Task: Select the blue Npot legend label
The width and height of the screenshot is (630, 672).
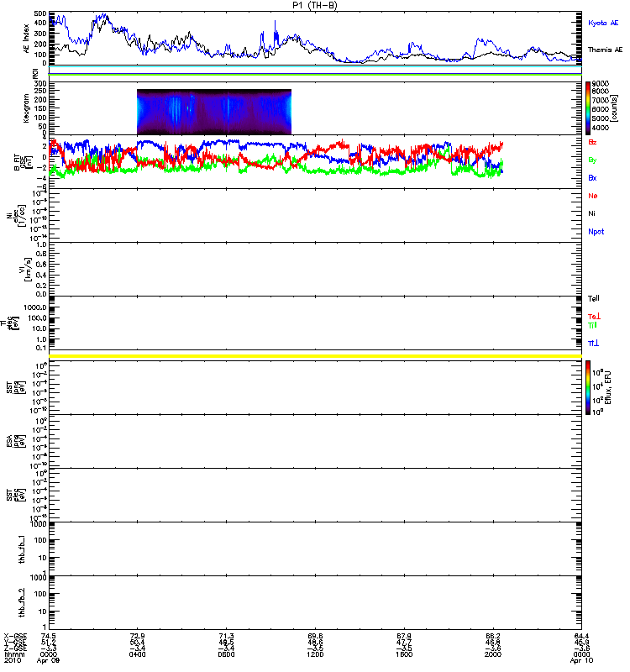Action: pos(596,232)
